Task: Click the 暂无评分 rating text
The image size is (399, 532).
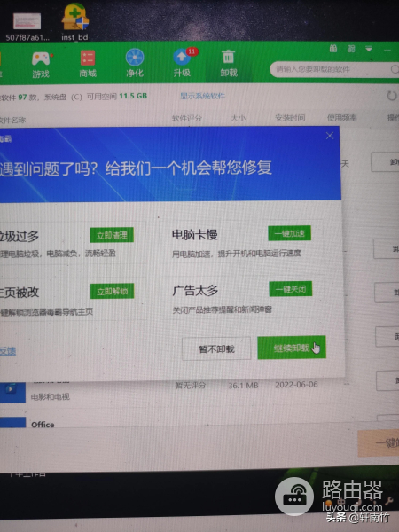Action: pyautogui.click(x=191, y=386)
